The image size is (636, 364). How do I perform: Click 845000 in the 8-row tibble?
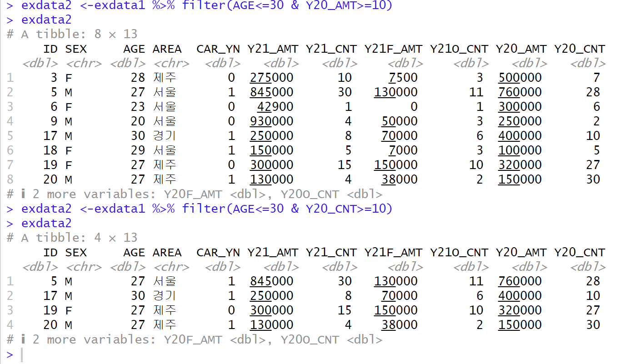[x=271, y=92]
